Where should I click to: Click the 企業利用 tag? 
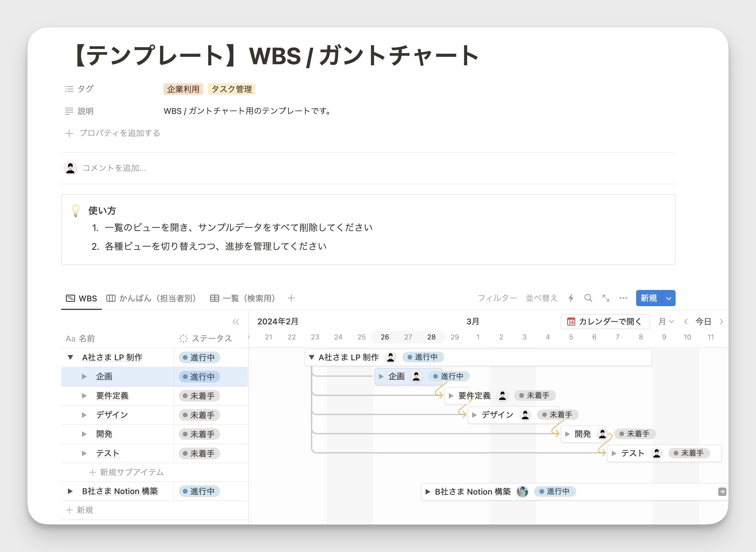(183, 89)
